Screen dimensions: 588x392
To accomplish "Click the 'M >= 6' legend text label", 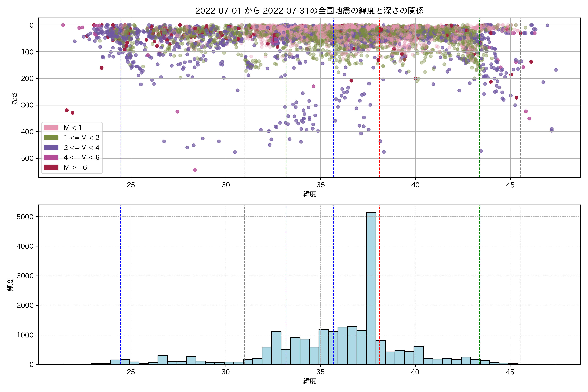I will (75, 167).
